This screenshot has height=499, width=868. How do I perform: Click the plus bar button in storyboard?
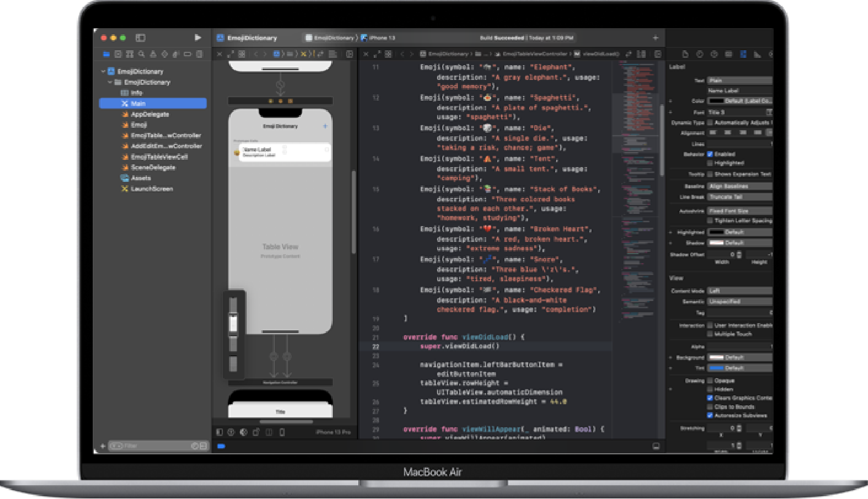point(325,126)
